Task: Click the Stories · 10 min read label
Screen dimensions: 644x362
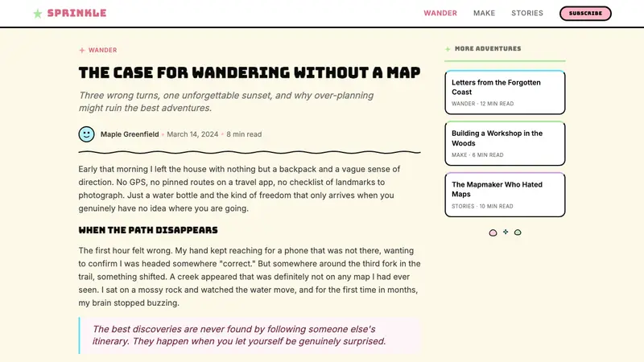Action: (x=482, y=207)
